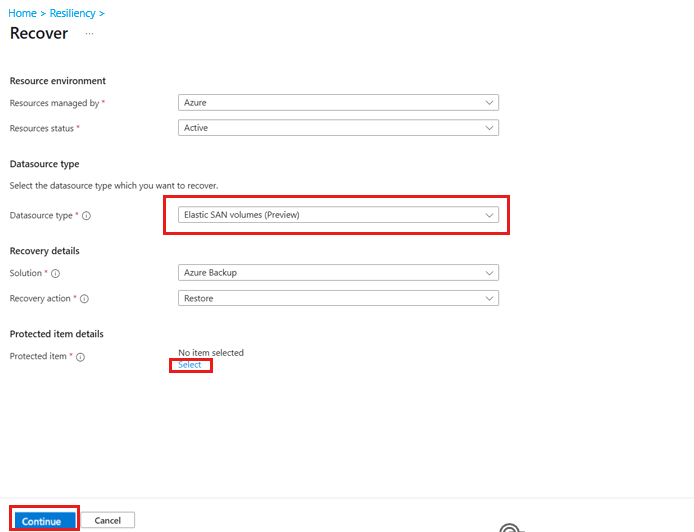Click chevron arrow of Resources status field
The width and height of the screenshot is (694, 532).
(489, 128)
